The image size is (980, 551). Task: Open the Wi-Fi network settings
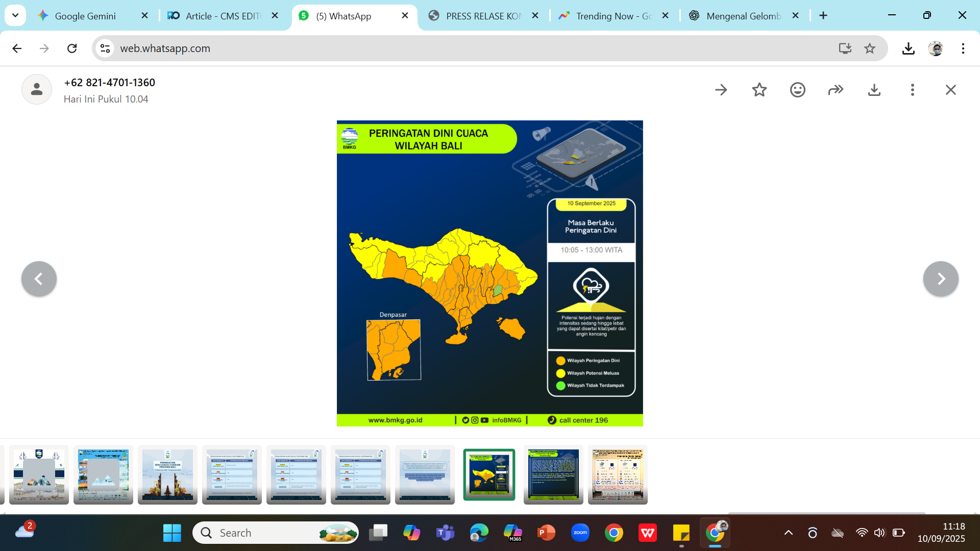coord(862,533)
